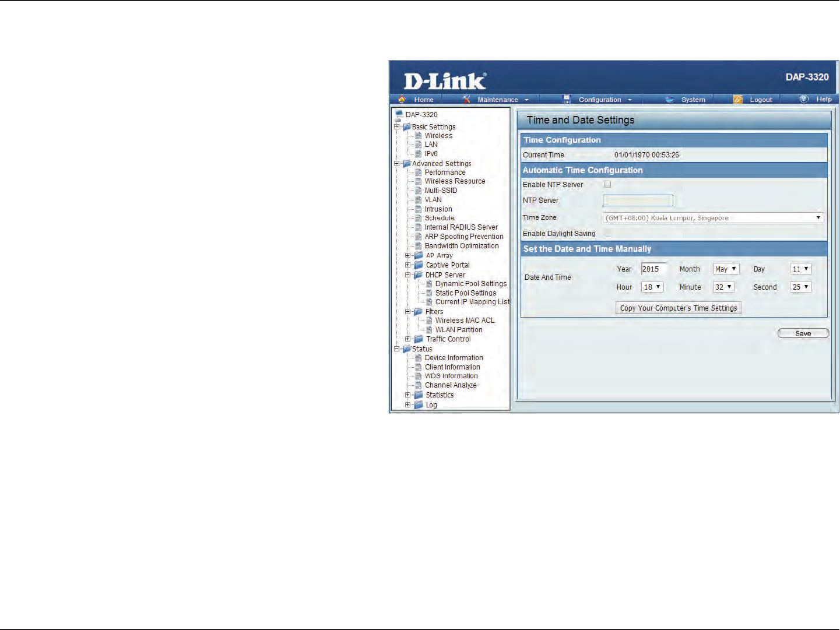
Task: Open the Day dropdown
Action: coord(801,269)
